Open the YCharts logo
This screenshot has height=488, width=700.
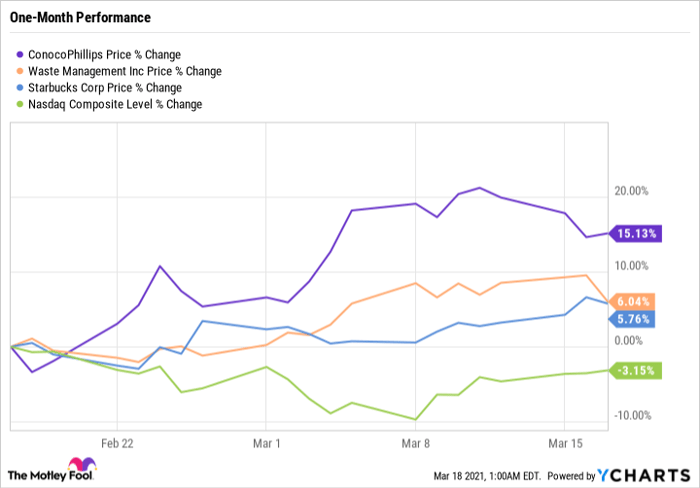point(644,473)
